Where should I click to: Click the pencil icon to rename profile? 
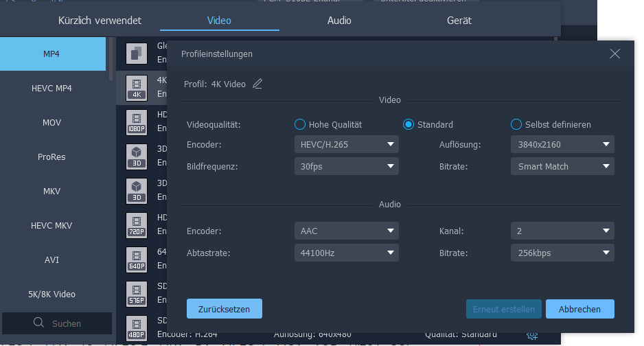coord(257,84)
